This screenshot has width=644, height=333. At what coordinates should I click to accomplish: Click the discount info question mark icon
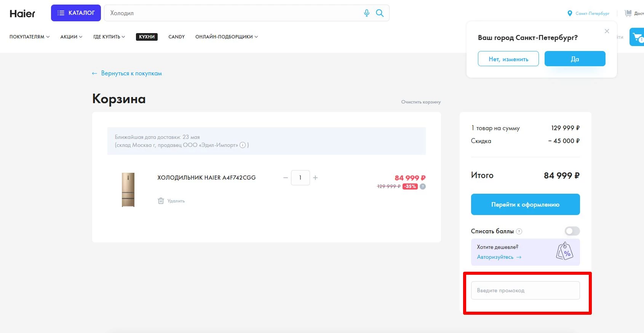[x=423, y=186]
